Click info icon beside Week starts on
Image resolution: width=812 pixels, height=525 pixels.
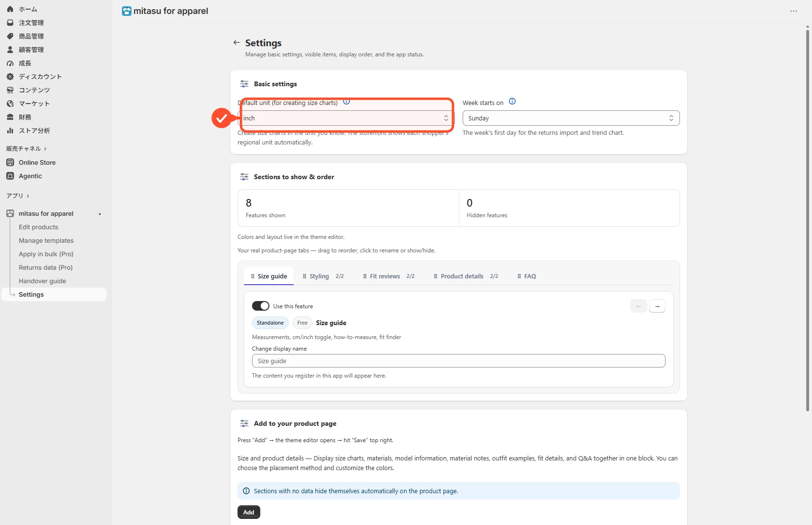click(x=512, y=101)
